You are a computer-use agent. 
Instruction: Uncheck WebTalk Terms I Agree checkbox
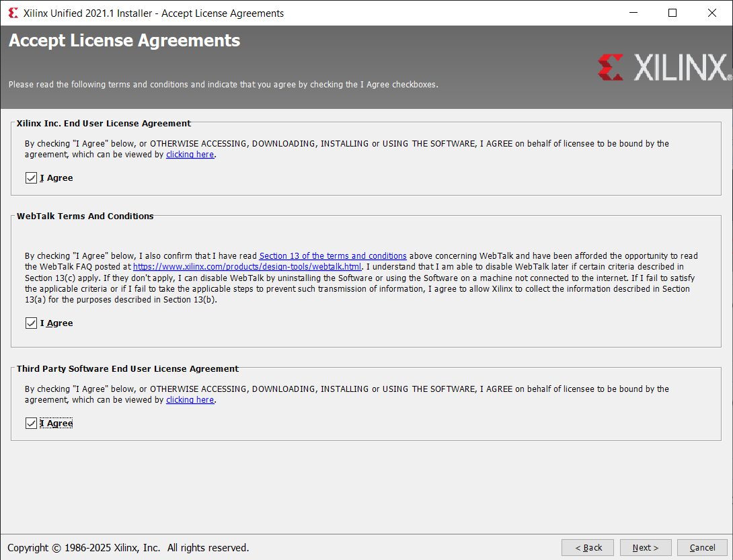[32, 323]
